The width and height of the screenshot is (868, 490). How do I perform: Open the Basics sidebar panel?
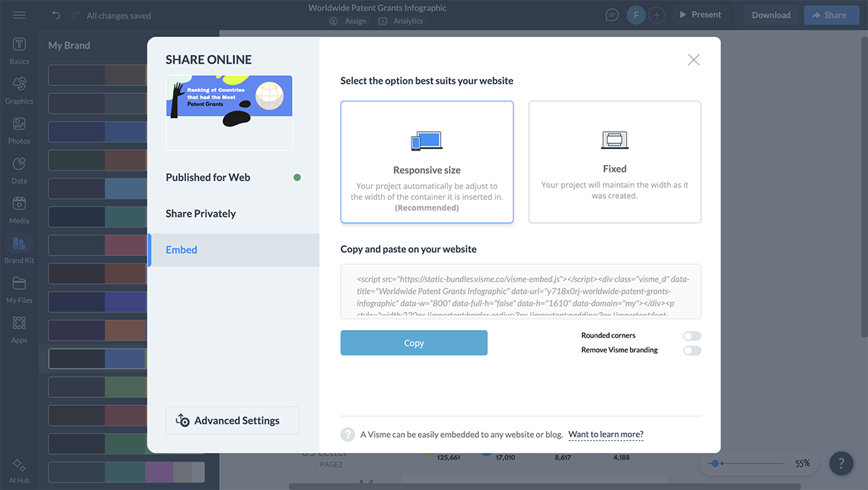tap(20, 50)
